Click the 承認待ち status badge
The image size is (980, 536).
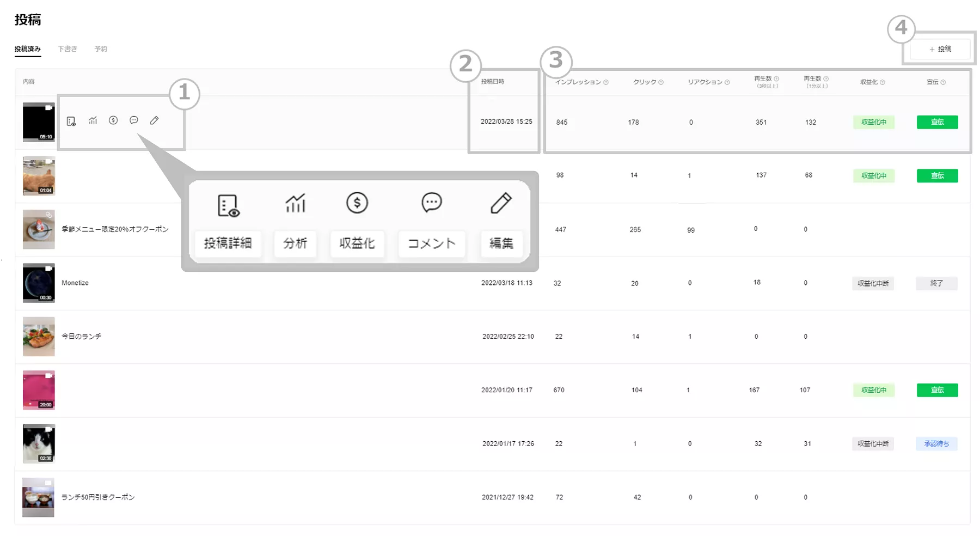coord(936,444)
